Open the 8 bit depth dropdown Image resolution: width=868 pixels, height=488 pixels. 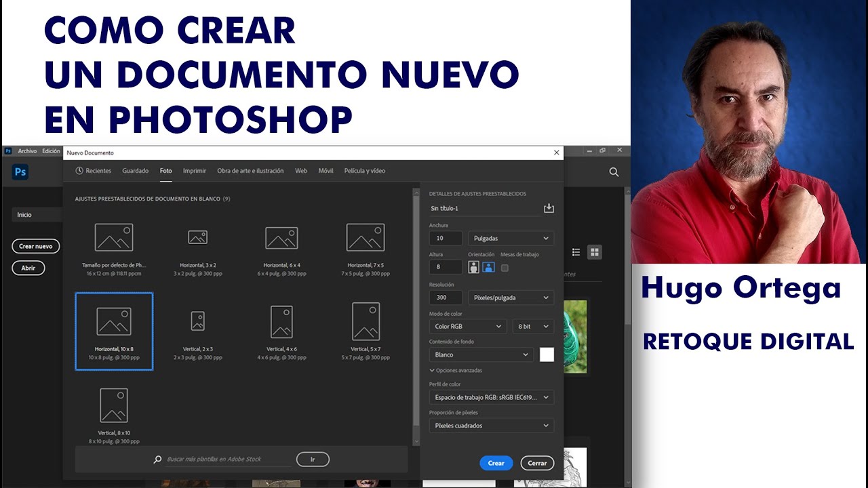(533, 327)
